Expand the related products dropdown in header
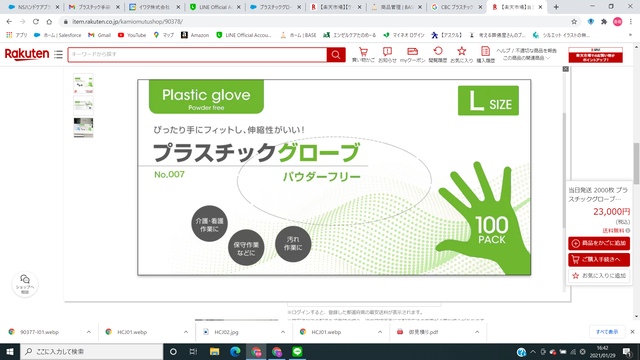640x360 pixels. coord(527,58)
